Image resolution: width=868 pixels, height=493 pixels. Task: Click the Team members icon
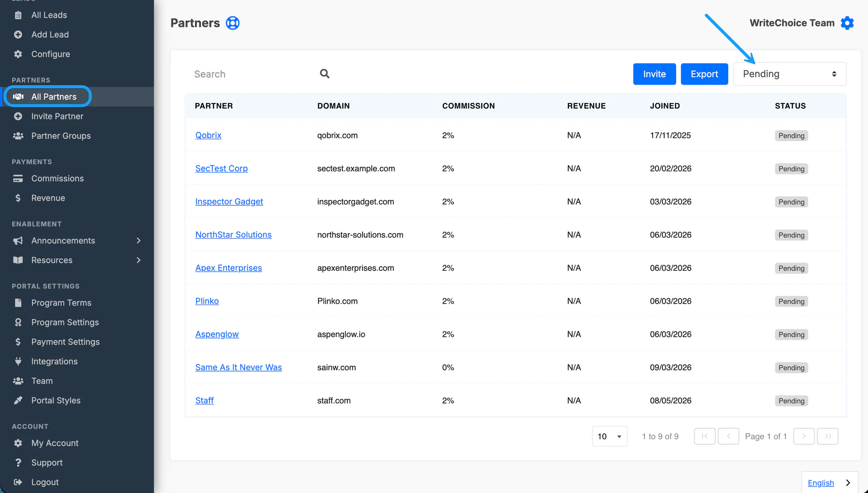click(18, 381)
